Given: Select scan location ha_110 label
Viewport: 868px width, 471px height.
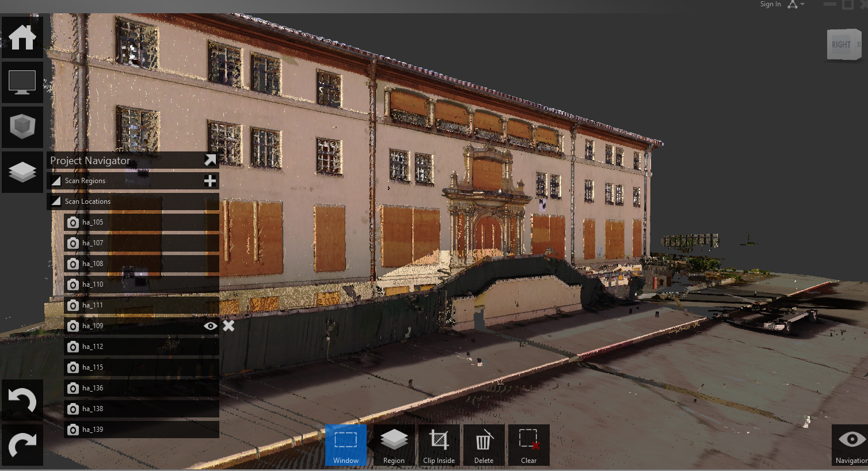Looking at the screenshot, I should tap(93, 284).
